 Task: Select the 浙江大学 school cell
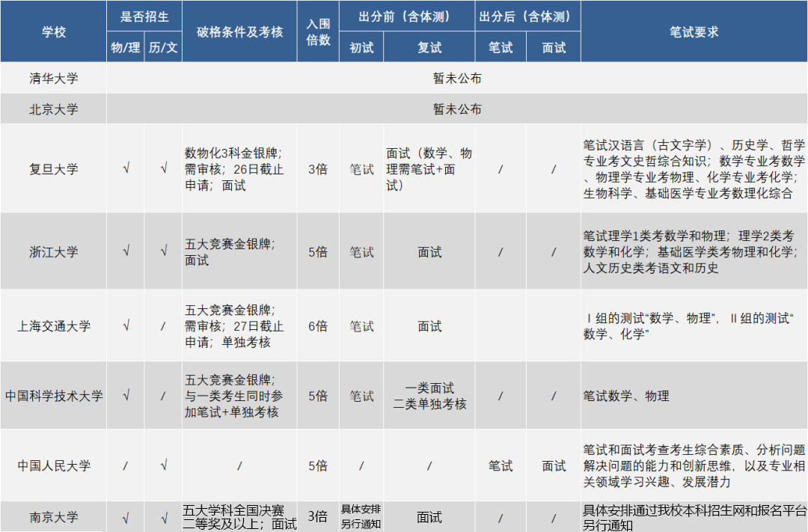(54, 251)
